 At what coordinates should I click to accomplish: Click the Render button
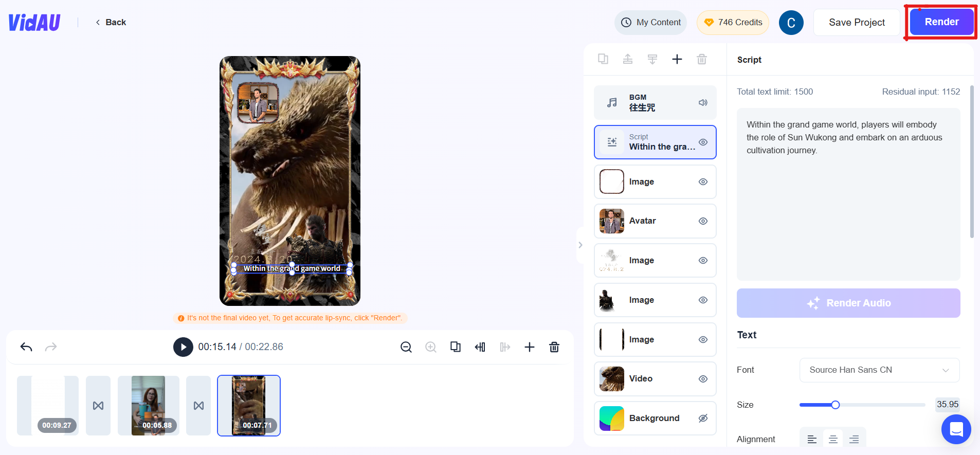(941, 22)
